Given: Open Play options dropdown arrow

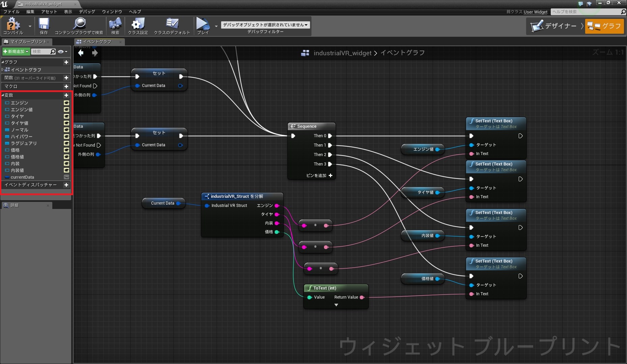Looking at the screenshot, I should 216,26.
